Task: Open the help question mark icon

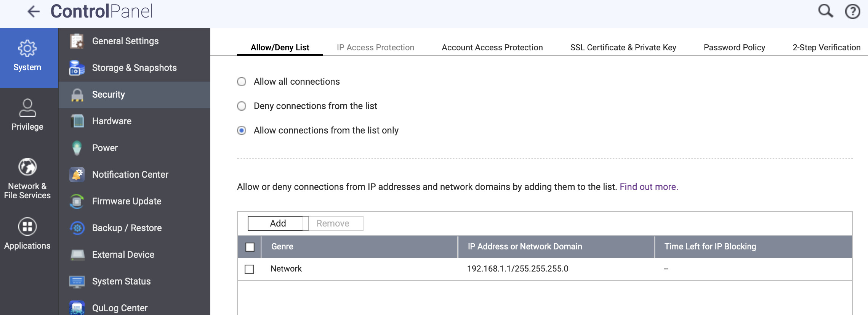Action: click(852, 11)
